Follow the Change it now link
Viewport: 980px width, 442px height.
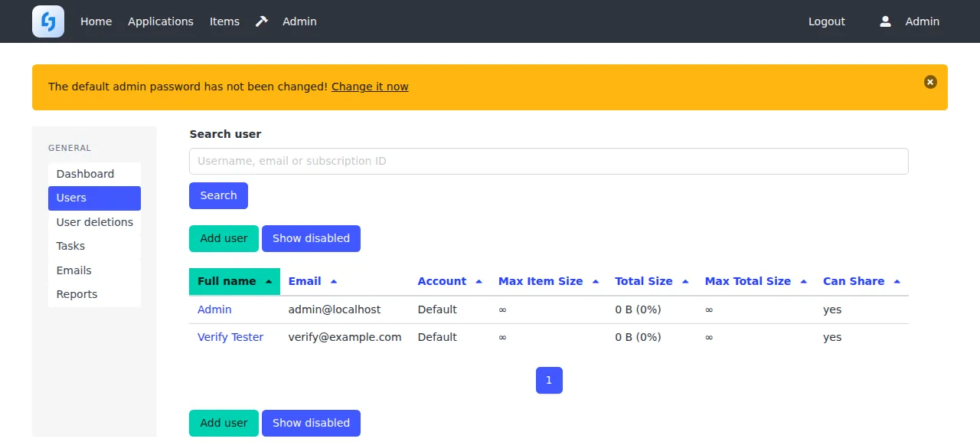(370, 87)
